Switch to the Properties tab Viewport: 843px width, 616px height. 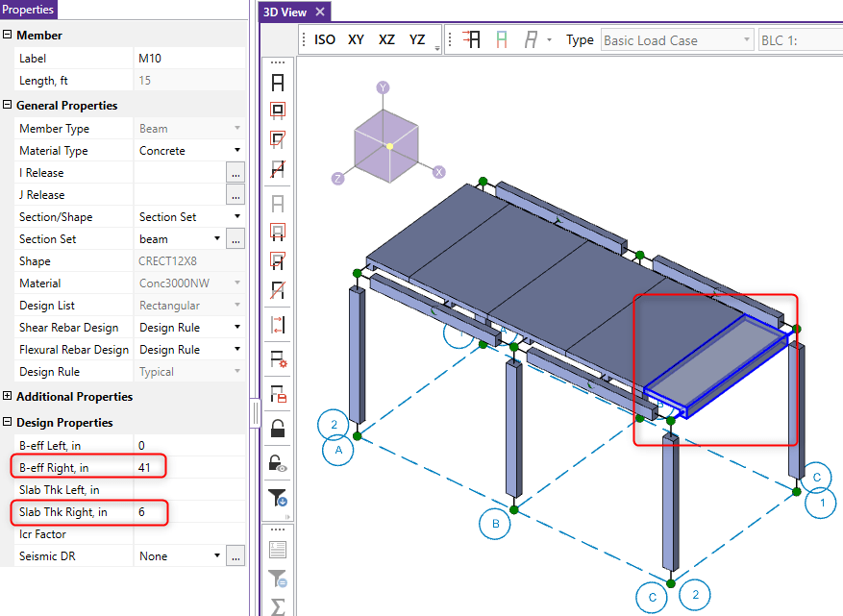pyautogui.click(x=28, y=9)
